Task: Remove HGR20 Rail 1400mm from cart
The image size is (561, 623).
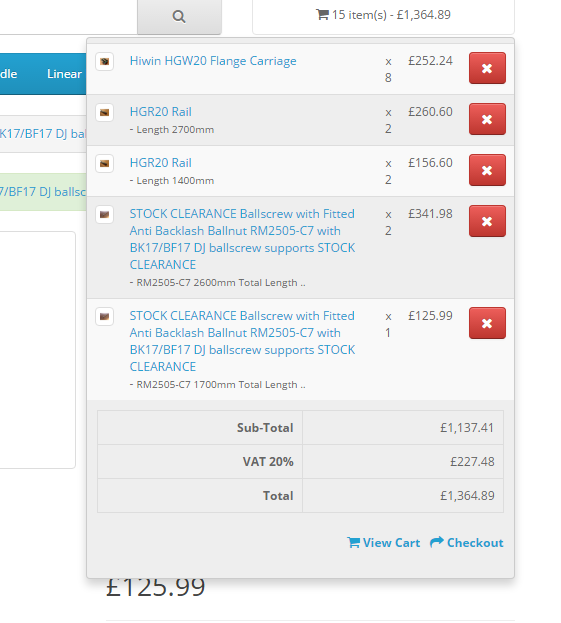Action: pyautogui.click(x=487, y=170)
